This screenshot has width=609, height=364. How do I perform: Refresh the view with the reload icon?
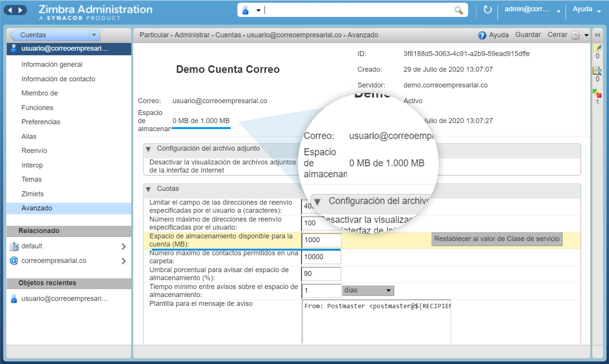487,10
